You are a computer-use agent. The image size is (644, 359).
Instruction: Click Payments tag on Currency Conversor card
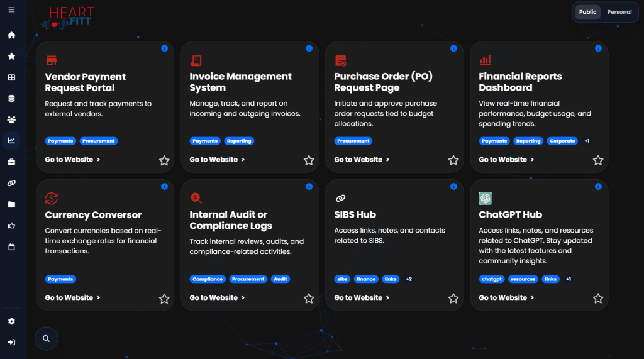tap(60, 279)
